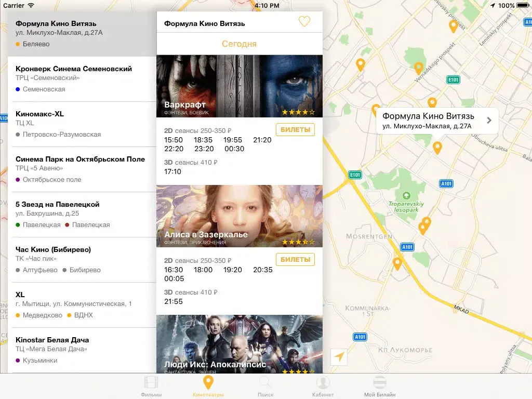Open the Мой Билайн tab
Image resolution: width=532 pixels, height=399 pixels.
click(380, 387)
